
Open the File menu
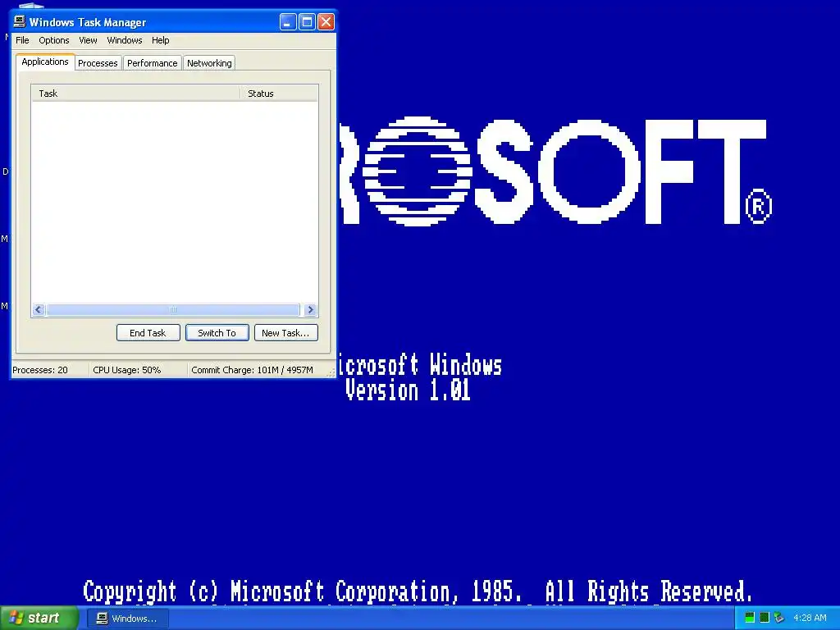(x=22, y=40)
